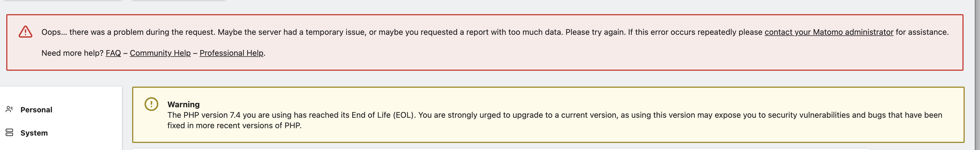Click the vertical scrollbar at right edge
980x150 pixels.
(977, 76)
